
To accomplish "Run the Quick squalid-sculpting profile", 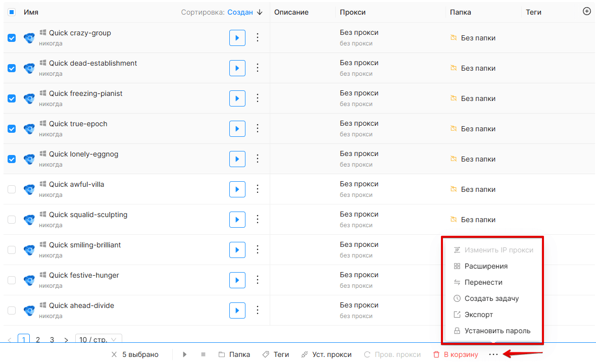I will [x=237, y=220].
